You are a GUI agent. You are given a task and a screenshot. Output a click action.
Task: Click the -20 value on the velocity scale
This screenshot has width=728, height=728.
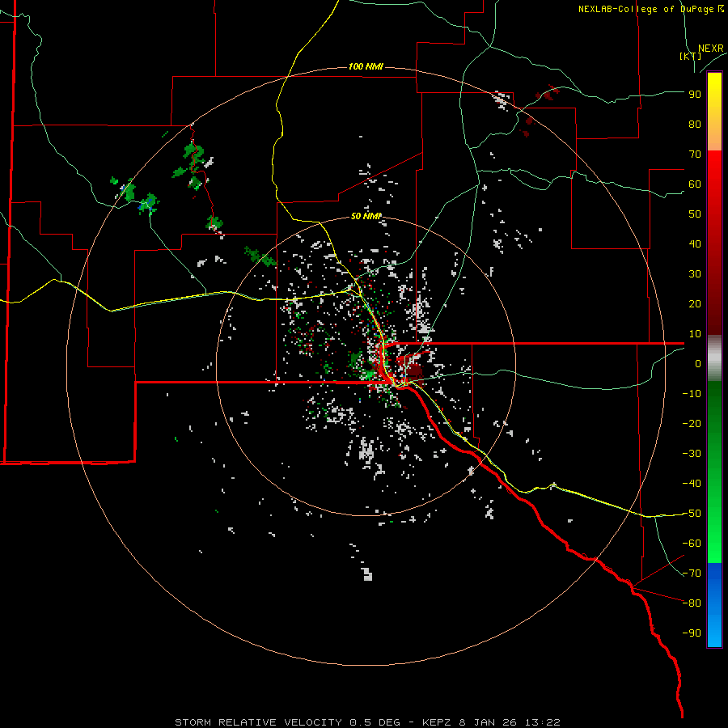(692, 423)
